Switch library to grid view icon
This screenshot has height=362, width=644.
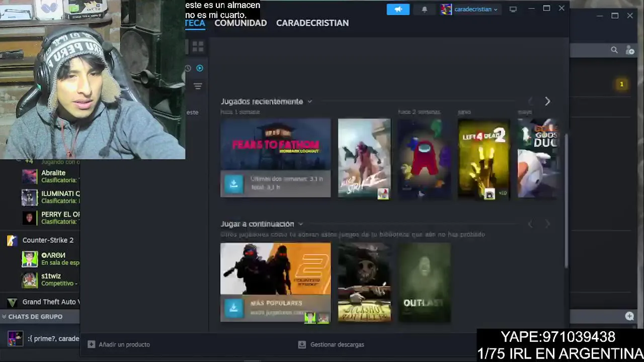pyautogui.click(x=198, y=47)
